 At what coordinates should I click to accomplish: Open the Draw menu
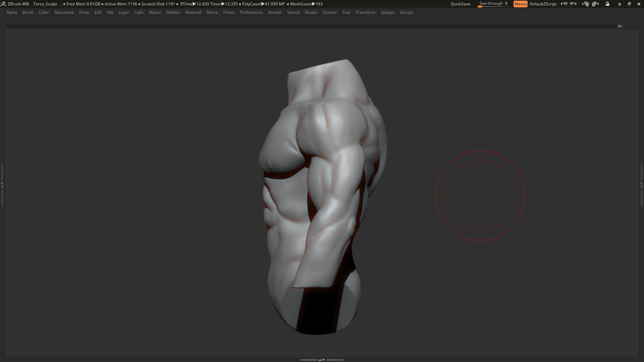point(84,12)
